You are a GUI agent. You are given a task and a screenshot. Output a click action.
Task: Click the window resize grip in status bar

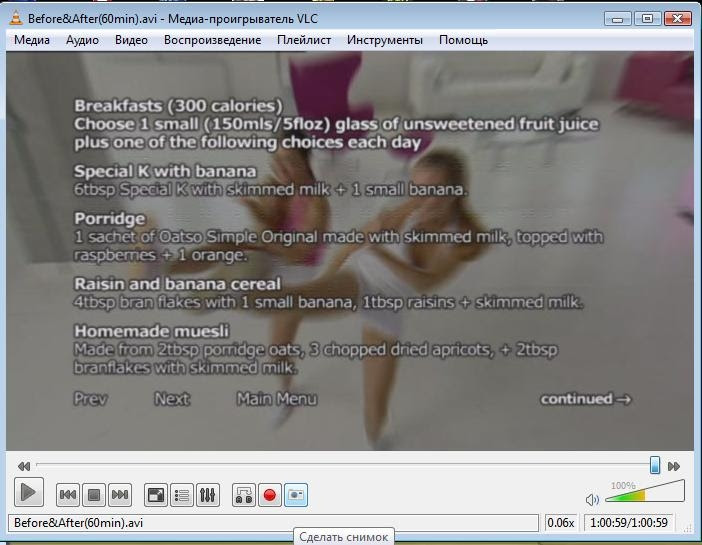click(687, 529)
